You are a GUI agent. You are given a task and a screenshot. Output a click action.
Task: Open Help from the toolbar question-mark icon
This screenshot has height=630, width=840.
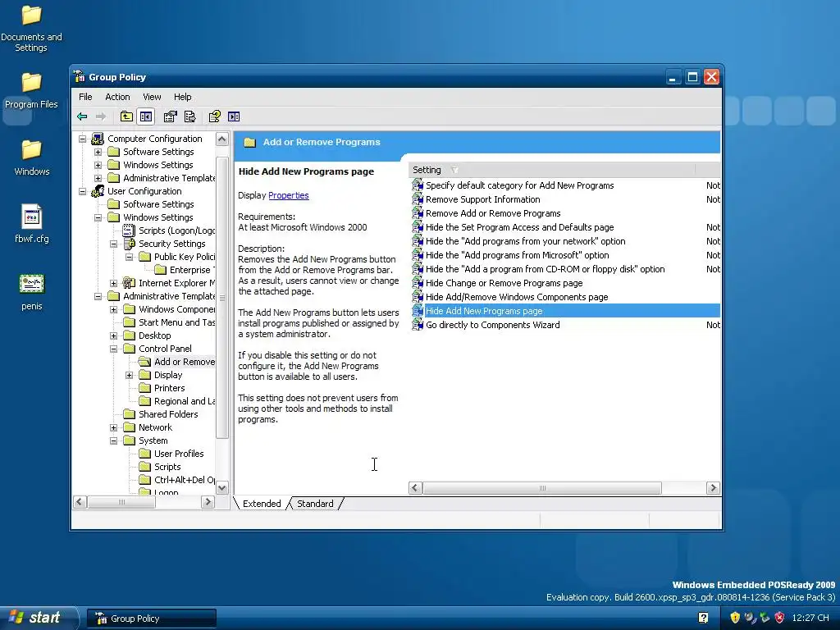[x=214, y=116]
